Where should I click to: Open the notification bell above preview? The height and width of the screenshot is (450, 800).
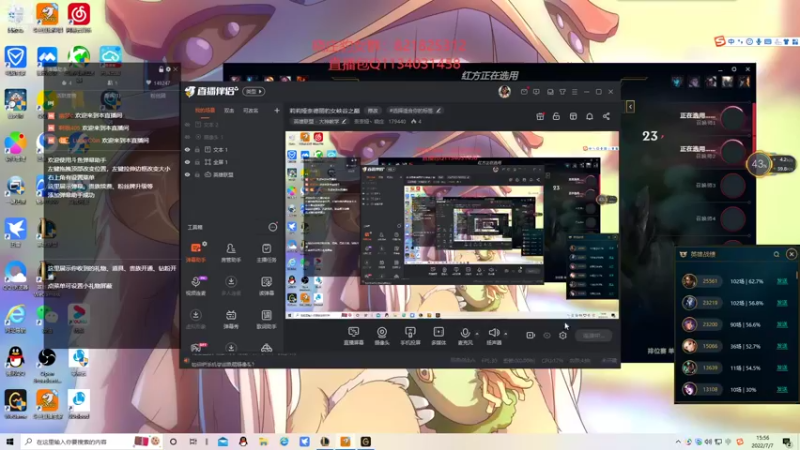click(x=589, y=116)
